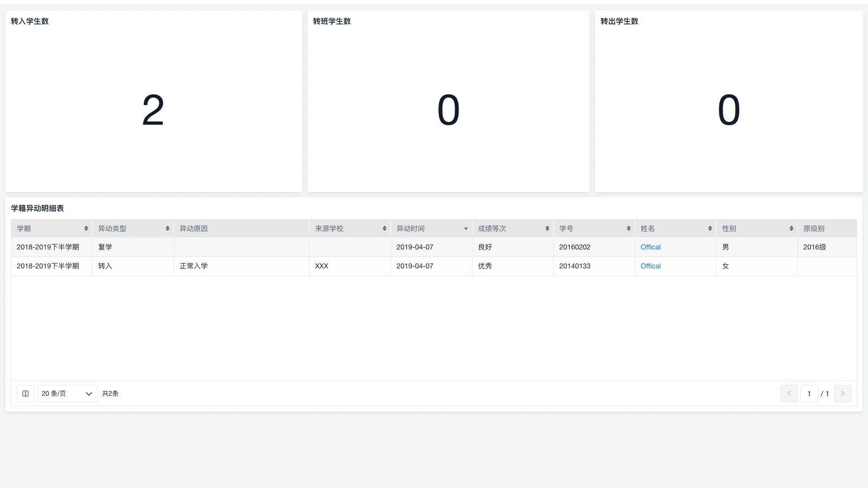Click the sort icon in 学期 column header
The height and width of the screenshot is (488, 868).
[86, 228]
